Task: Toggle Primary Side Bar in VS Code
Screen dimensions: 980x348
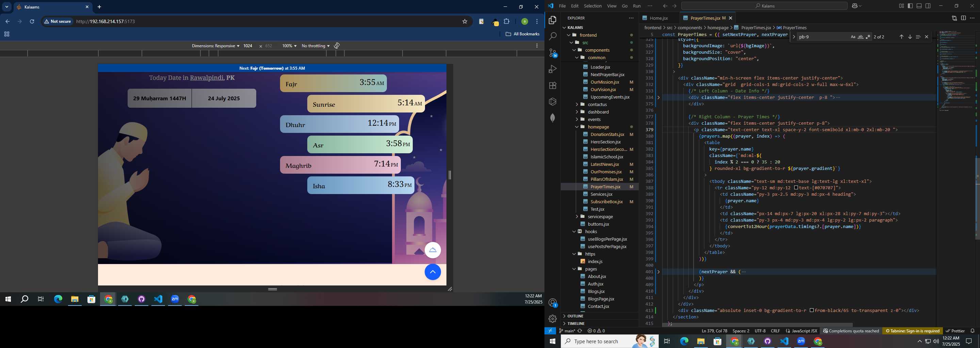Action: click(910, 6)
